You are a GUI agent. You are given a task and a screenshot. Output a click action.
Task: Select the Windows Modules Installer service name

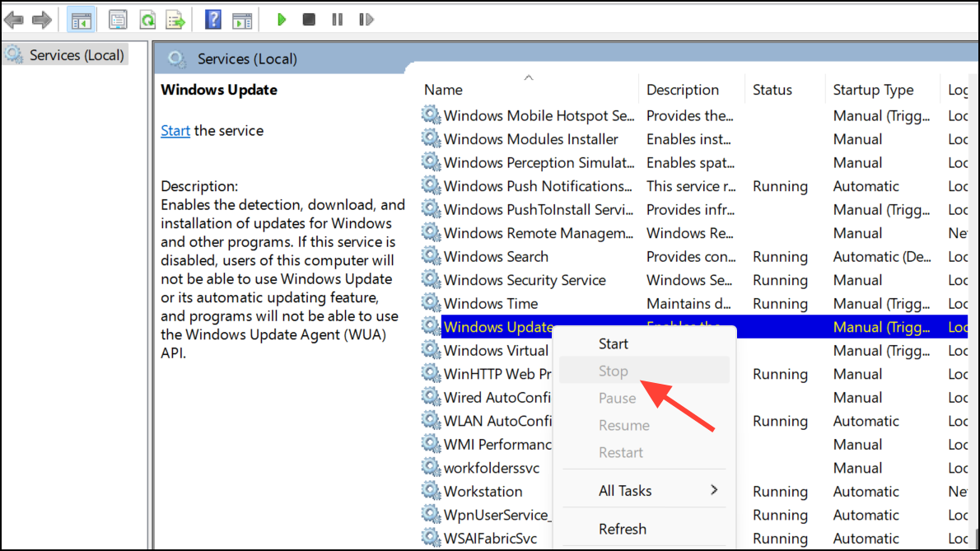point(530,139)
